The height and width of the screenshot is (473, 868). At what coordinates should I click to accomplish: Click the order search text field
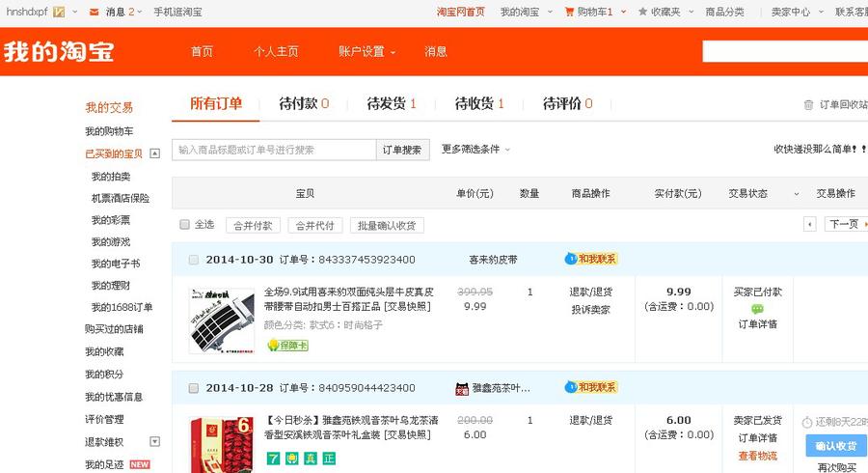point(274,150)
